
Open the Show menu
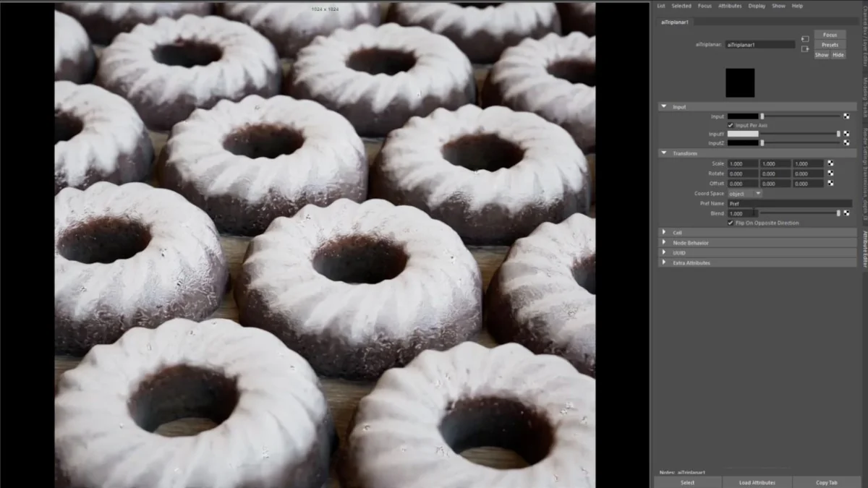pyautogui.click(x=778, y=6)
